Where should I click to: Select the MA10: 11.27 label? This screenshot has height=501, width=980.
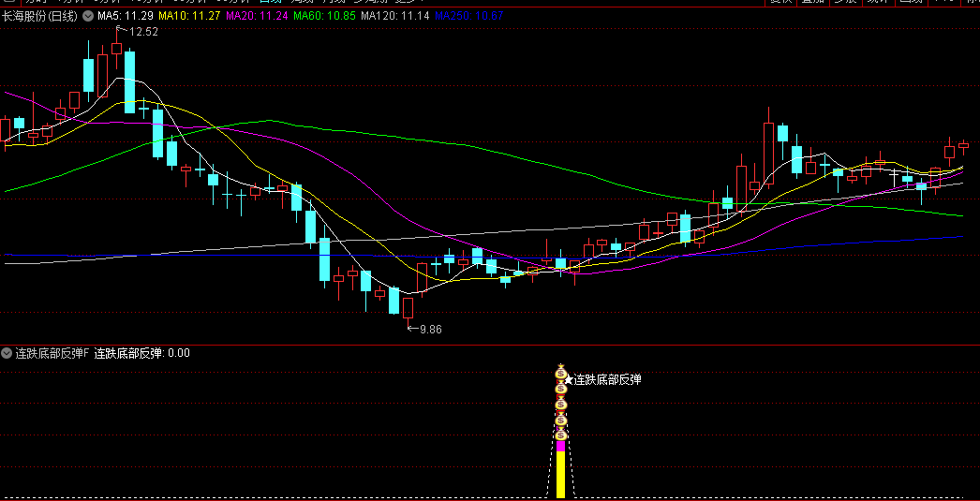coord(190,16)
